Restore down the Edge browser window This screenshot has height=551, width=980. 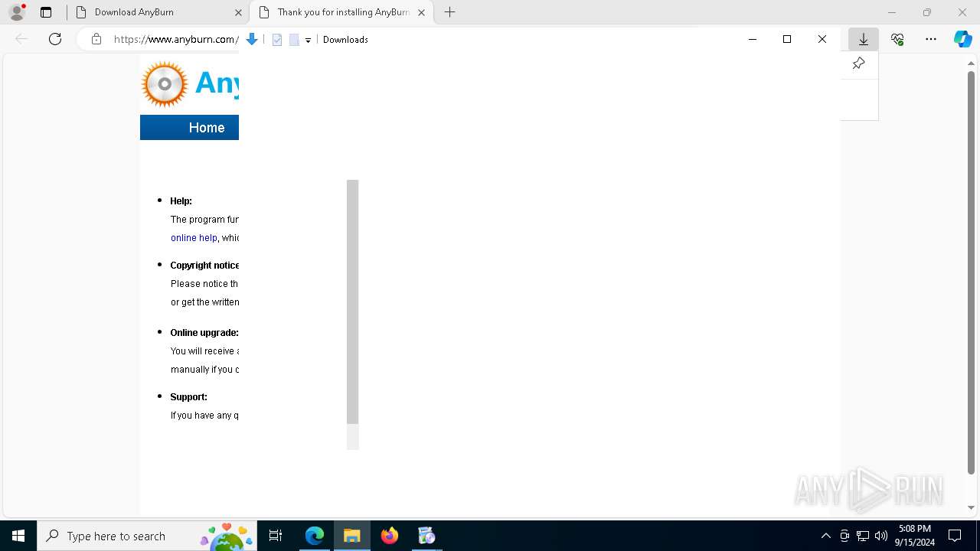(x=927, y=12)
